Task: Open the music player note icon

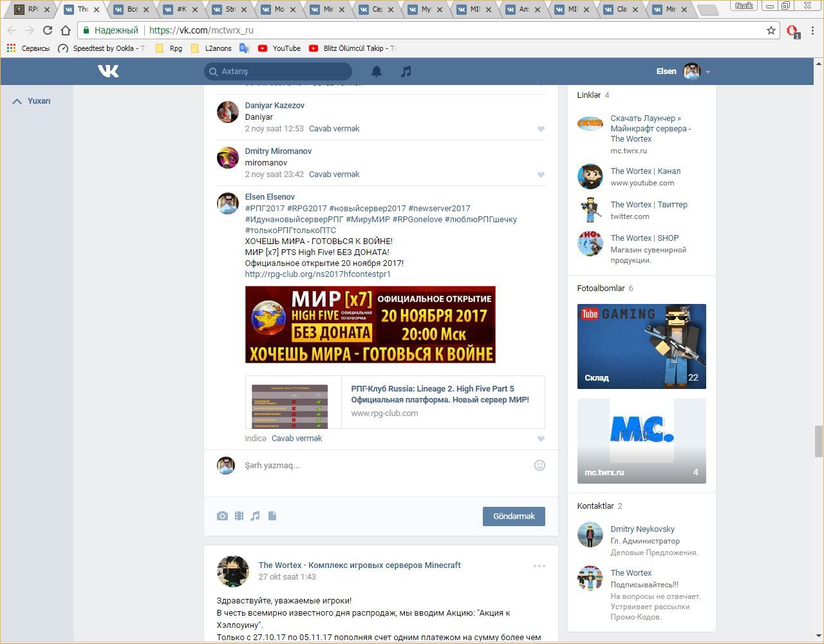Action: pos(406,71)
